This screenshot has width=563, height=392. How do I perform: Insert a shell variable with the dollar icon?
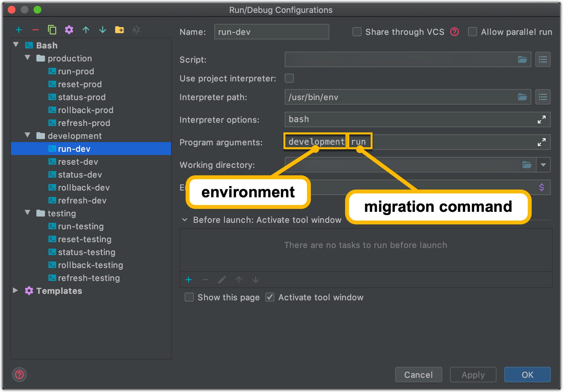click(x=541, y=187)
